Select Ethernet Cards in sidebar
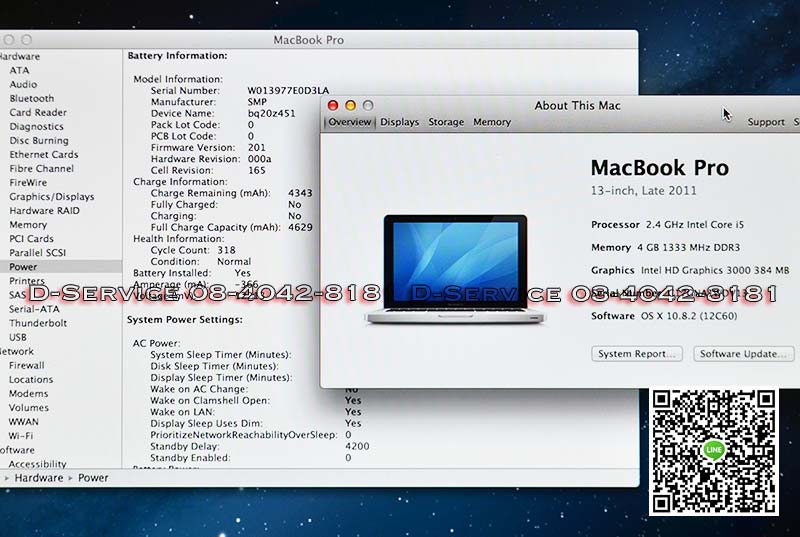Screen dimensions: 800x537 43,155
